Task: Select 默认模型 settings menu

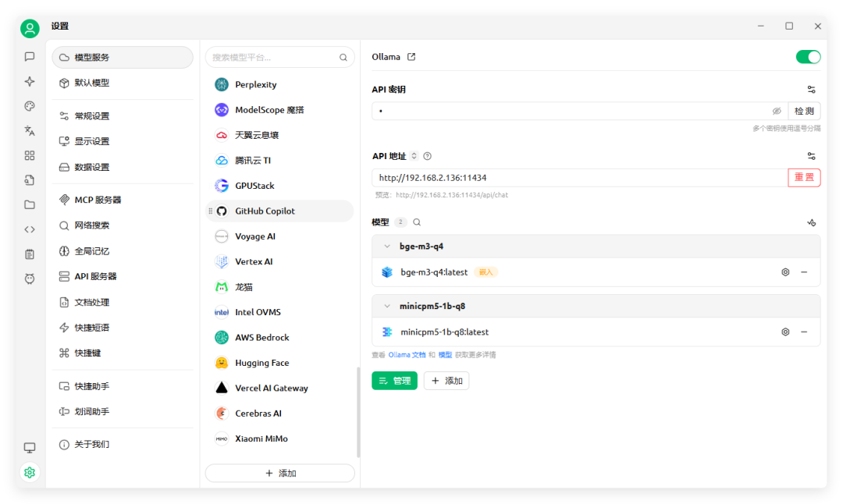Action: [123, 83]
